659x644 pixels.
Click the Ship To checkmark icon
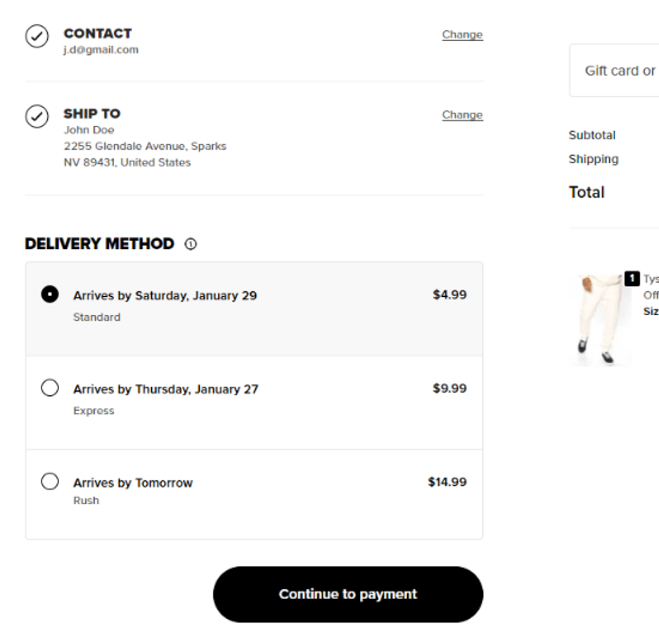coord(37,116)
